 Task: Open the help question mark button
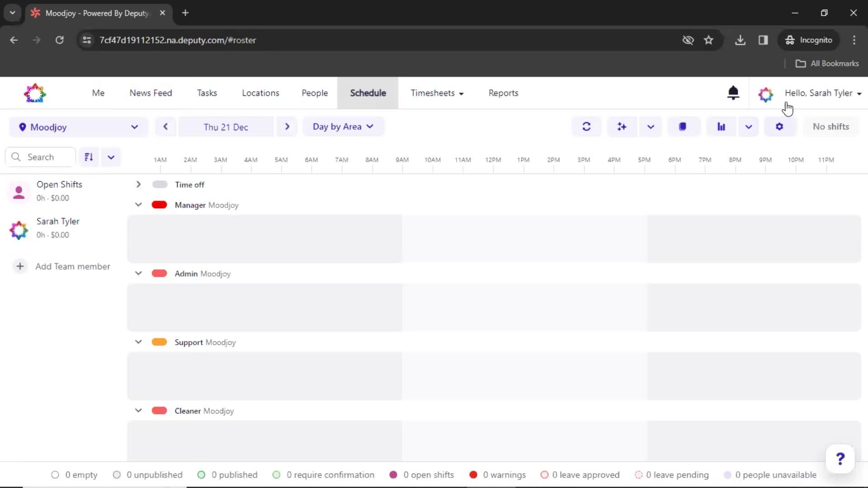coord(840,459)
